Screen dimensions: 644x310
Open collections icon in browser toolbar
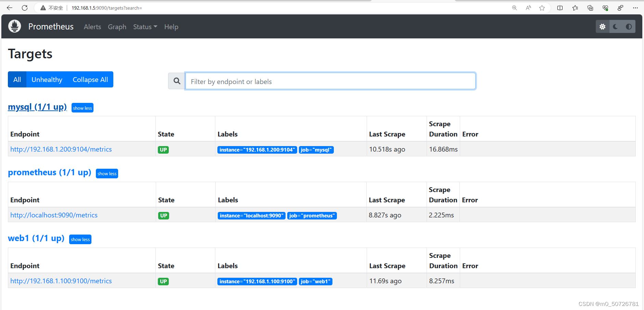click(x=590, y=8)
